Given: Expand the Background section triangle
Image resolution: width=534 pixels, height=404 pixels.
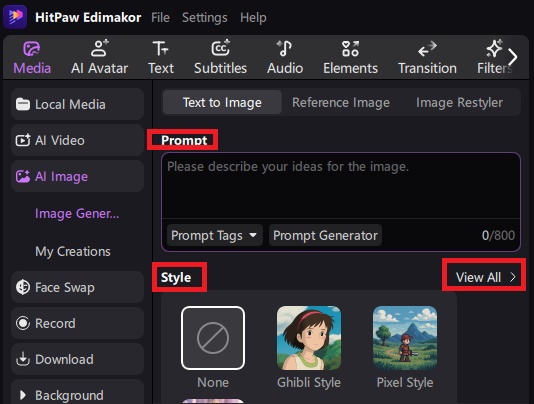Looking at the screenshot, I should pos(23,395).
